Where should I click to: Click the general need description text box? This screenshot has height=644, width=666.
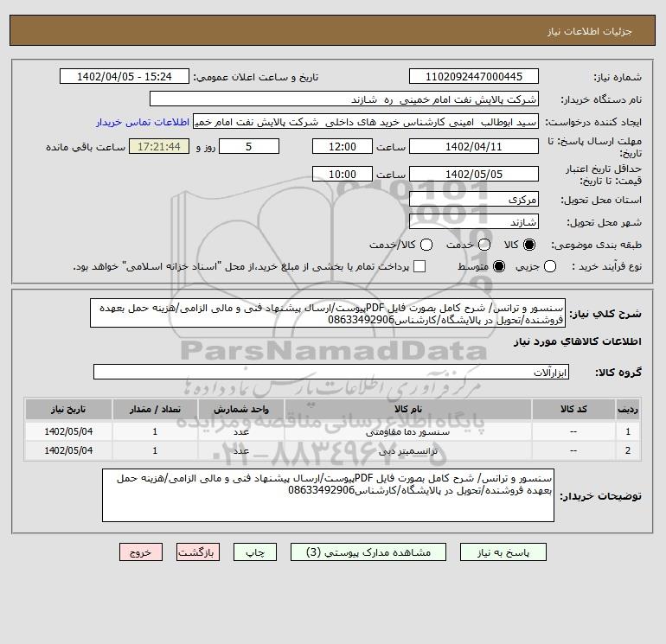[328, 313]
